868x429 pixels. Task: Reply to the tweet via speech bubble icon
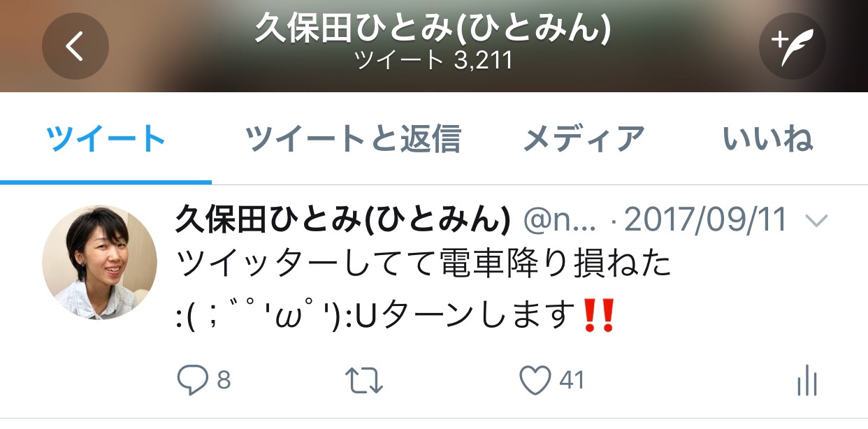(x=192, y=381)
